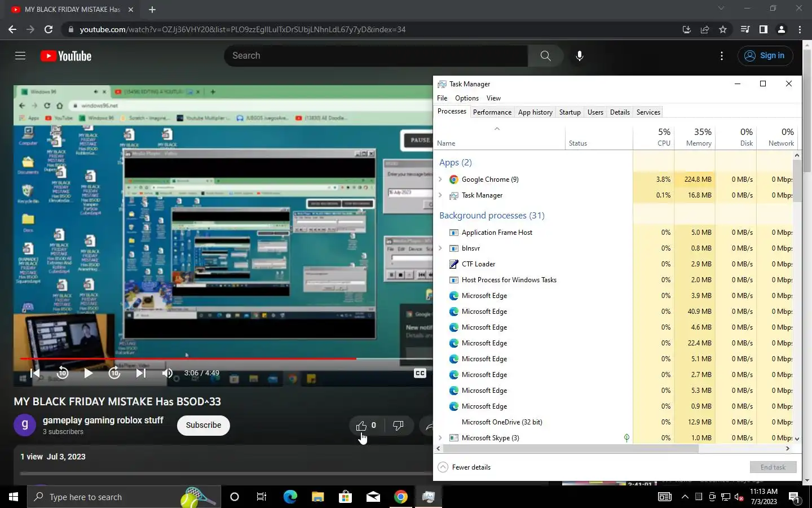Click the YouTube logo
This screenshot has height=508, width=812.
(x=66, y=56)
